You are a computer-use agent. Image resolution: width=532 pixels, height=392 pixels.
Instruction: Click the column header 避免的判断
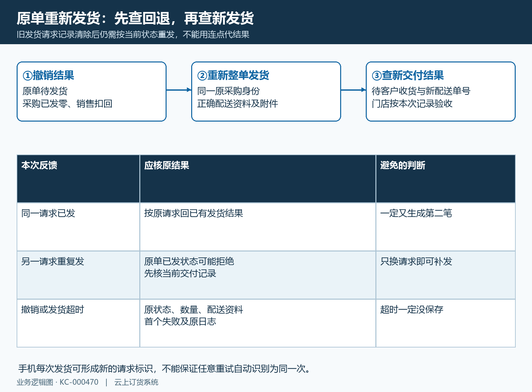pyautogui.click(x=446, y=179)
